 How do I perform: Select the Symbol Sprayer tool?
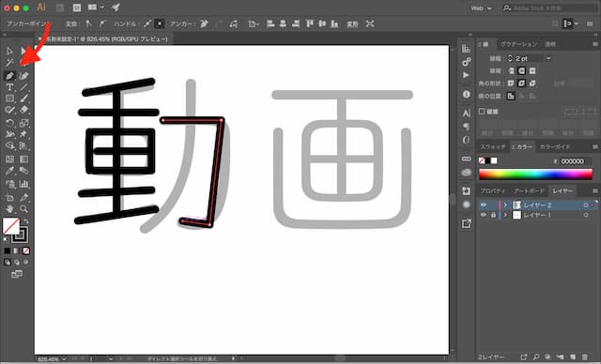[x=9, y=184]
